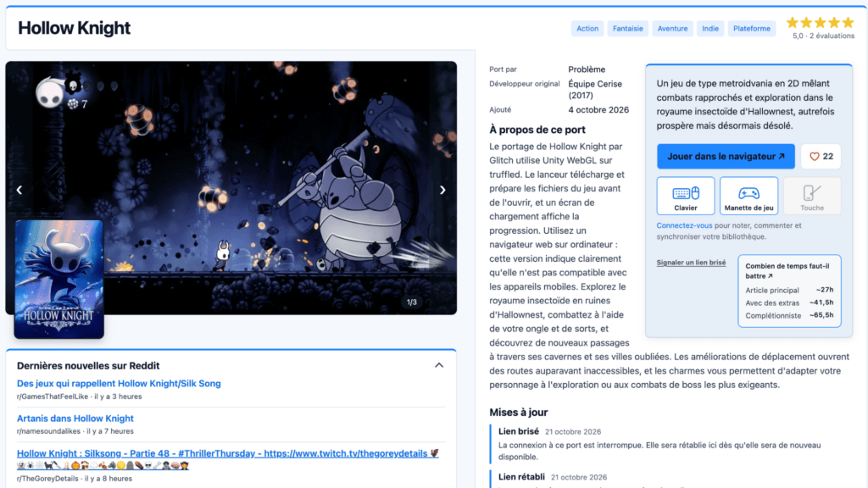
Task: Click the Lien rétabli update heading
Action: [x=521, y=477]
